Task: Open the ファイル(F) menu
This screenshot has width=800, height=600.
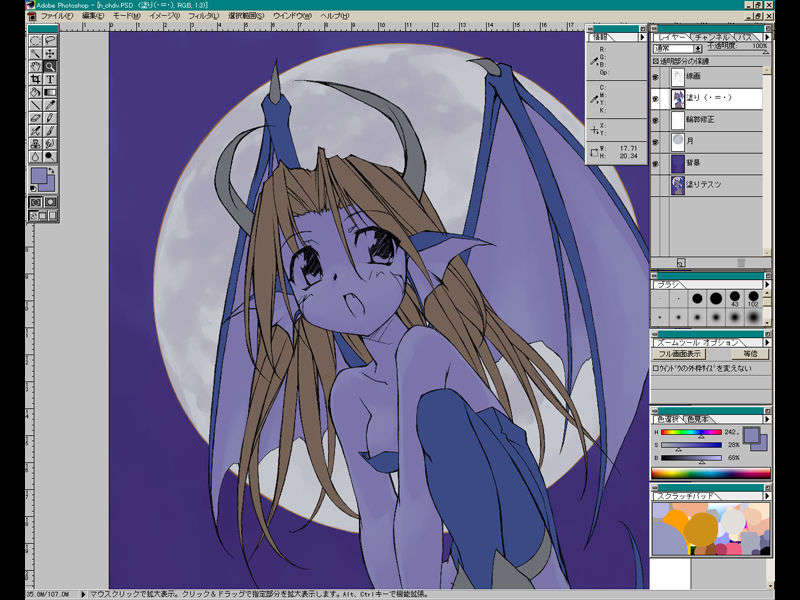Action: [x=56, y=16]
